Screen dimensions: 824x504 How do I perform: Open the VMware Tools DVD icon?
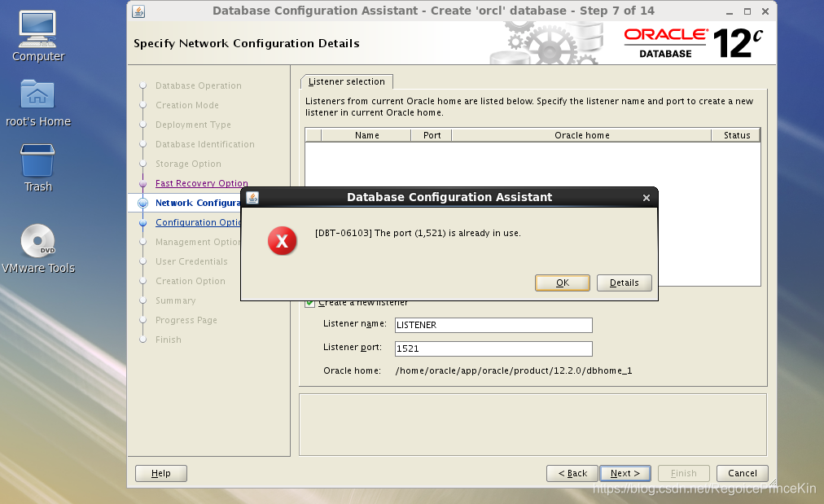coord(37,248)
